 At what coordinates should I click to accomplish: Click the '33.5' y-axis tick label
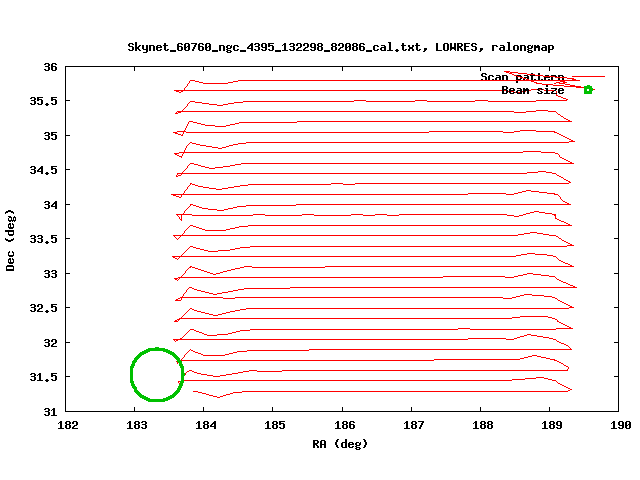(x=43, y=239)
